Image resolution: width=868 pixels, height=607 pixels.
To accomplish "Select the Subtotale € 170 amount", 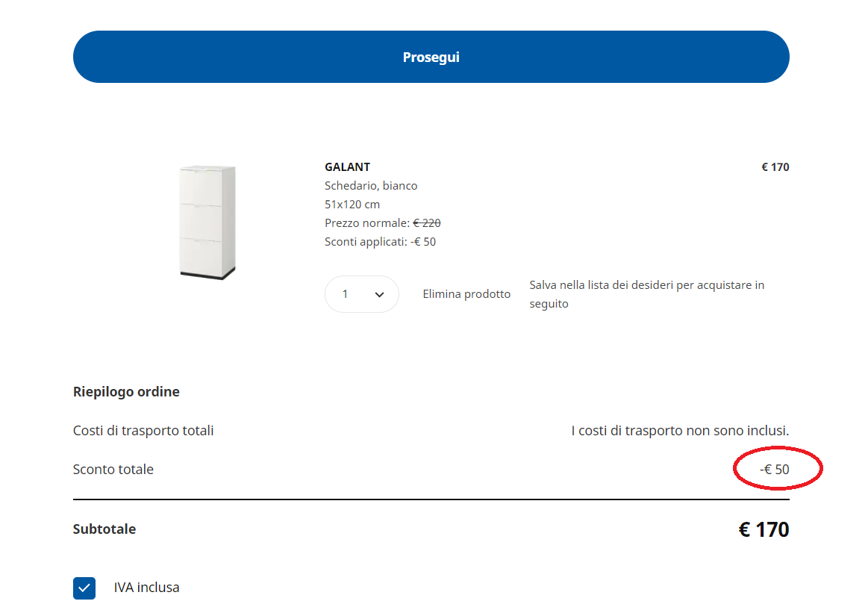I will click(763, 529).
